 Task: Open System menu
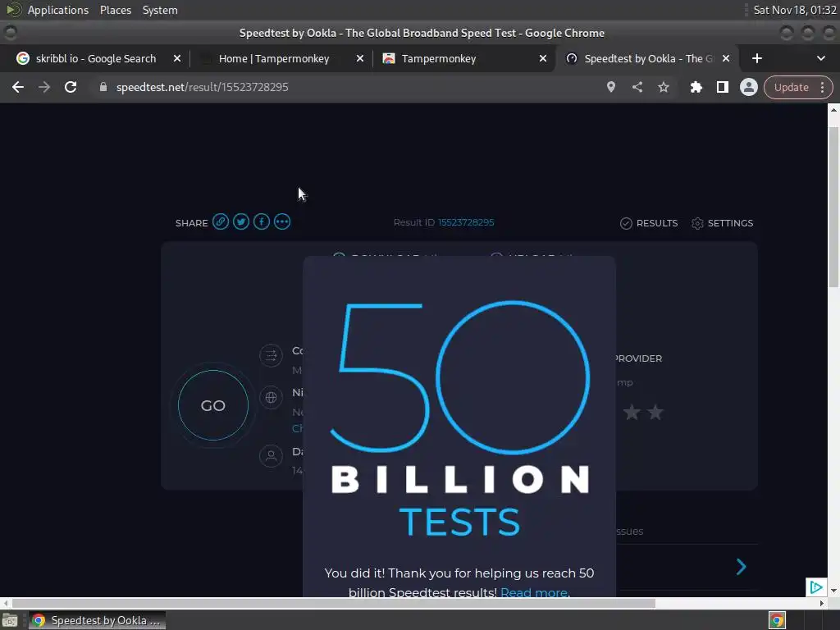click(160, 10)
